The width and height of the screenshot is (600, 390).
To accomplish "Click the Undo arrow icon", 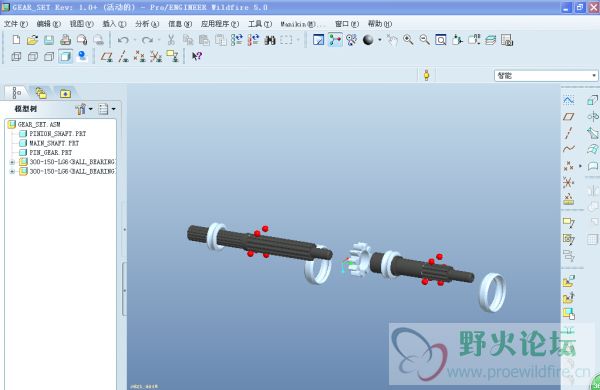I will point(123,40).
